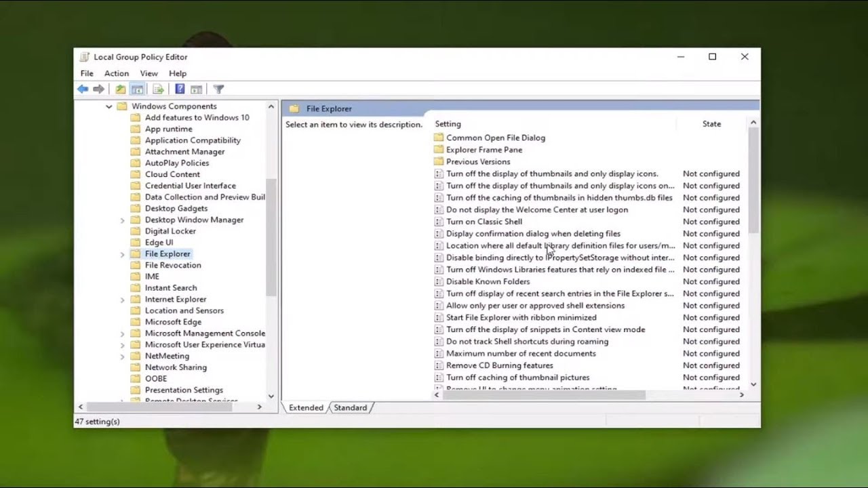
Task: Select AutoPlay Policies in the tree
Action: [177, 163]
